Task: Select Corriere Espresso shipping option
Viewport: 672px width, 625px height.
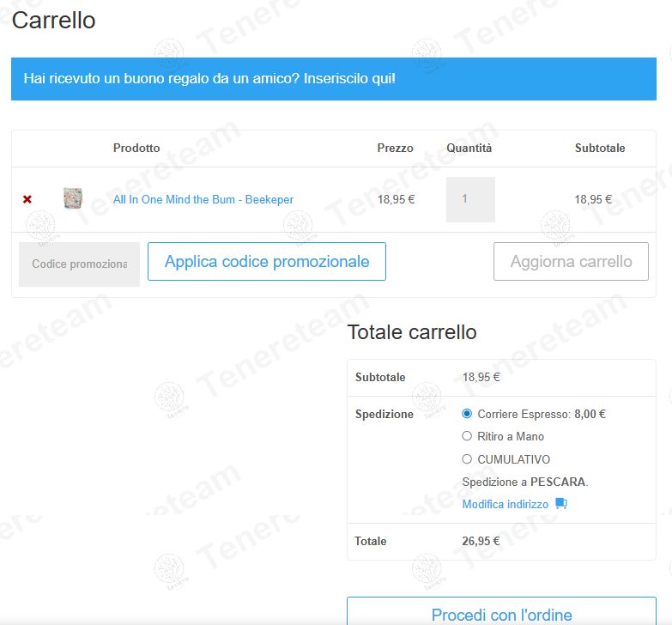Action: (467, 414)
